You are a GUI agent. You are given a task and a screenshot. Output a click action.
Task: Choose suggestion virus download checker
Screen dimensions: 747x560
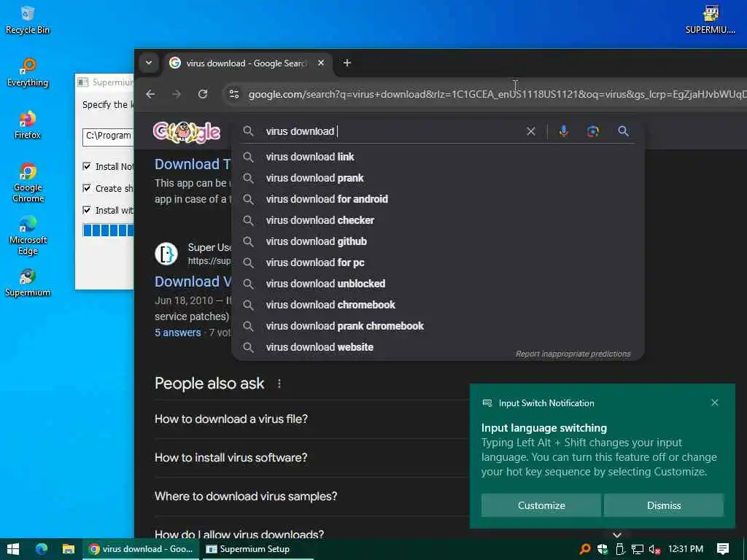click(438, 220)
